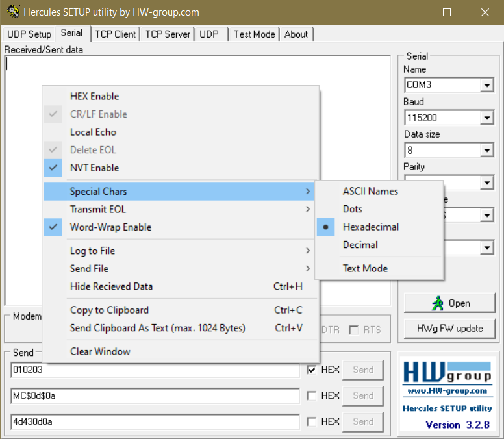Close the Hercules window
Screen dimensions: 504x439
(x=485, y=12)
